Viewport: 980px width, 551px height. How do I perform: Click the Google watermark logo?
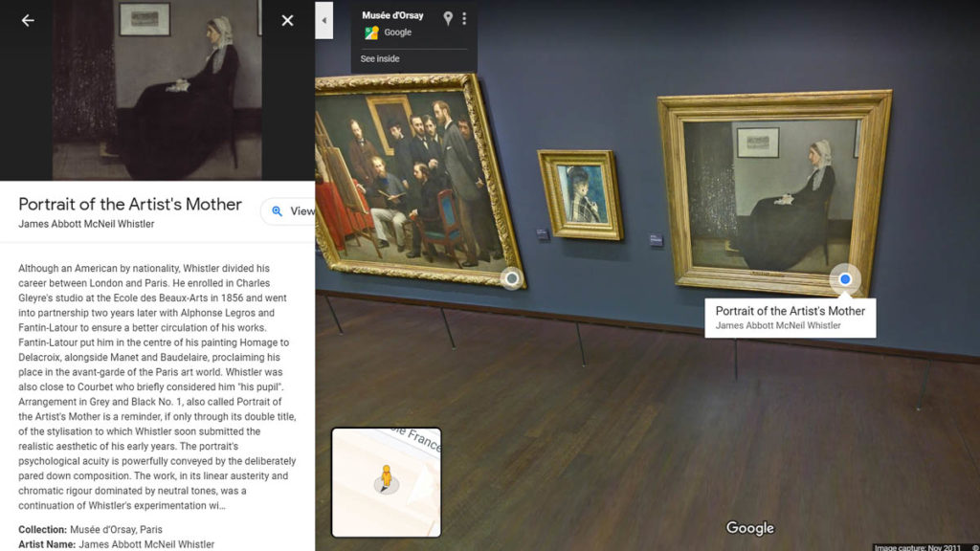[749, 528]
